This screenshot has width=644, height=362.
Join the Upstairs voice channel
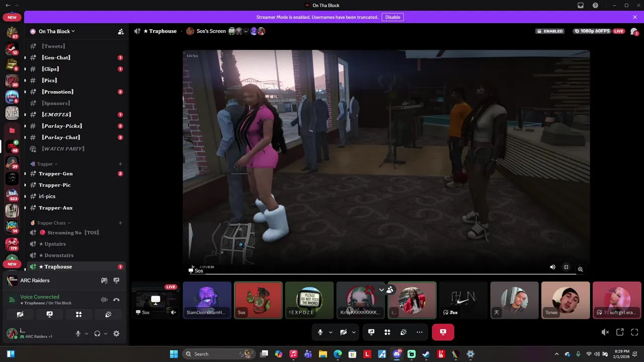coord(75,244)
